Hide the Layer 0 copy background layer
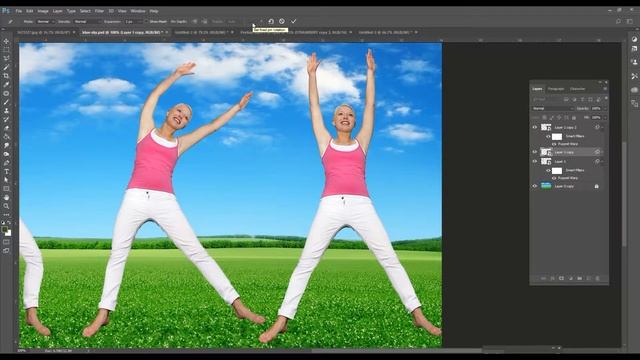 pyautogui.click(x=535, y=186)
